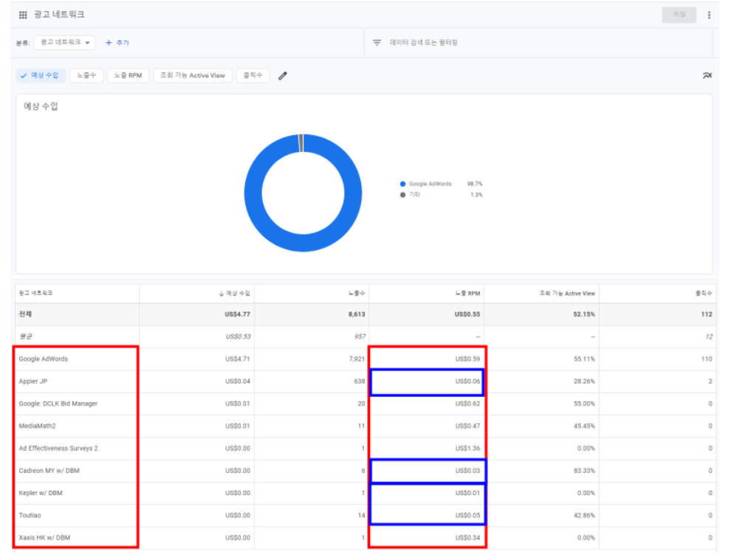The width and height of the screenshot is (731, 560).
Task: Toggle the 노출 RPM metric chip
Action: click(128, 75)
